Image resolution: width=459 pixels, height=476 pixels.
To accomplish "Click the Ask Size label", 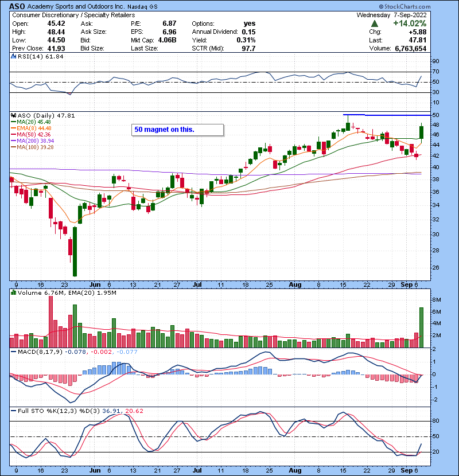I will click(x=94, y=32).
